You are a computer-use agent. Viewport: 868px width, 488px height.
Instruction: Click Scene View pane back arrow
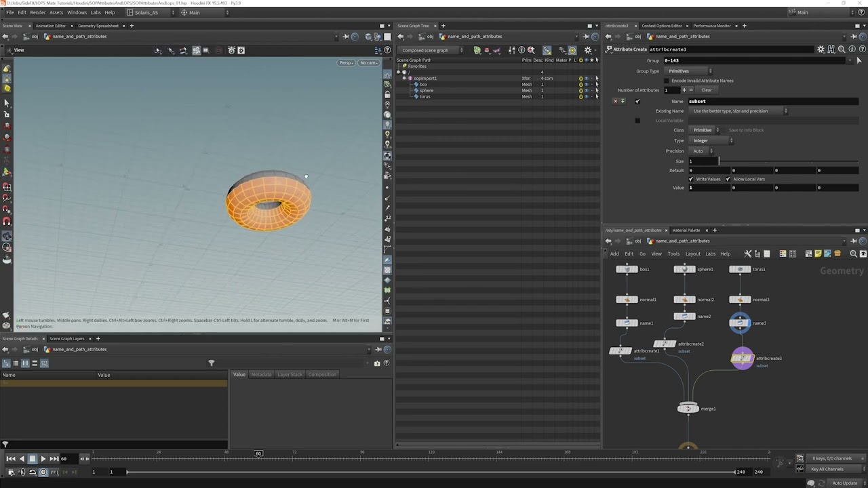(5, 37)
